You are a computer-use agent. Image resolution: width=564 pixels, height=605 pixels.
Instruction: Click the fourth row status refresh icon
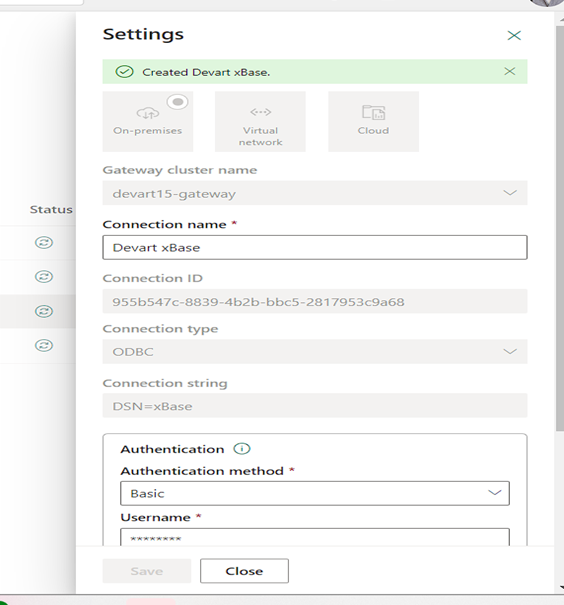44,345
